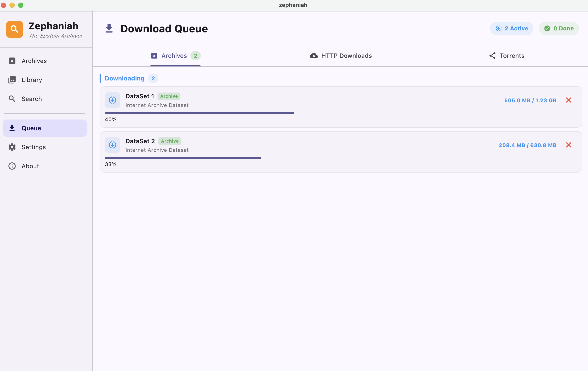Click the DataSet 2 progress bar
This screenshot has height=371, width=588.
[x=183, y=158]
